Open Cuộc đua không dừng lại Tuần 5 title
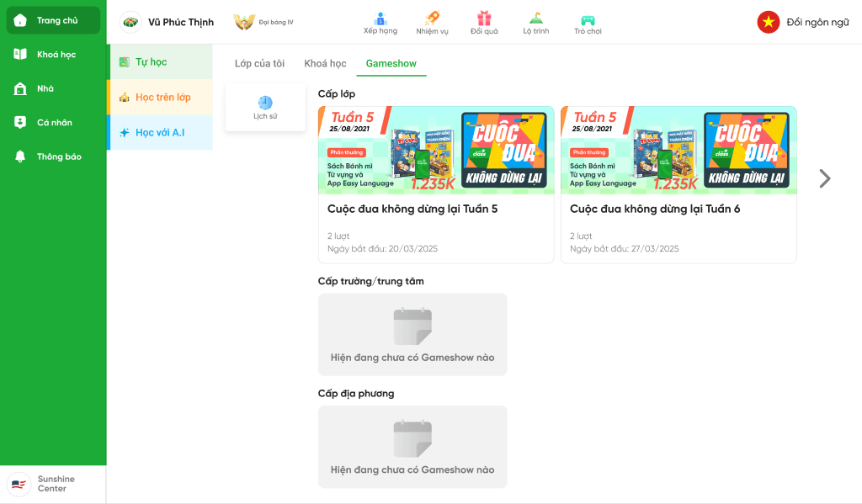This screenshot has width=862, height=504. click(412, 209)
